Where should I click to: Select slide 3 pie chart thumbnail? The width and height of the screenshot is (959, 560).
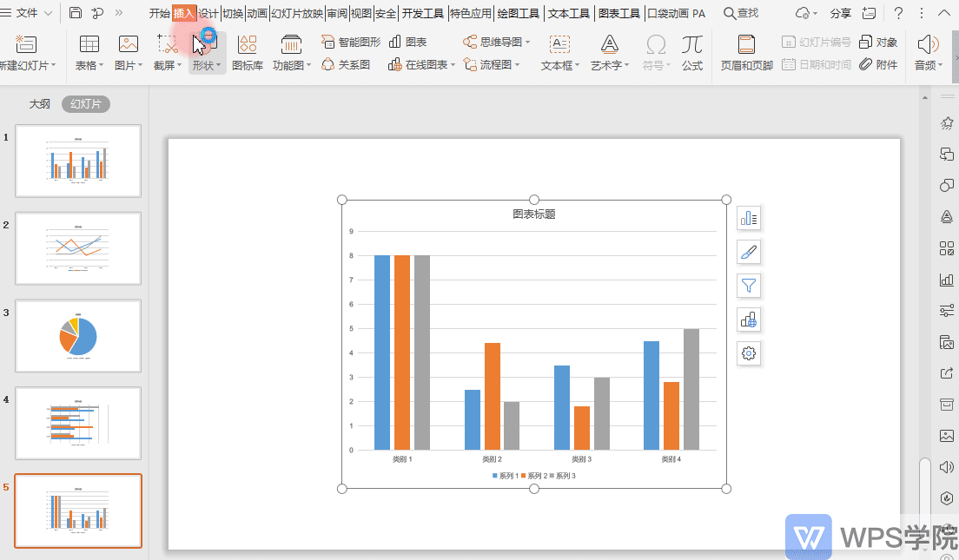click(x=78, y=336)
